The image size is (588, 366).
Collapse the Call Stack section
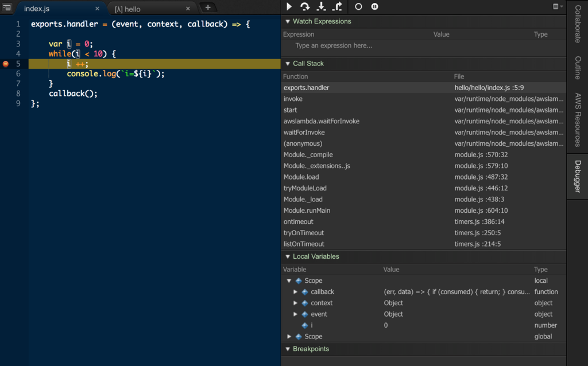(x=288, y=64)
